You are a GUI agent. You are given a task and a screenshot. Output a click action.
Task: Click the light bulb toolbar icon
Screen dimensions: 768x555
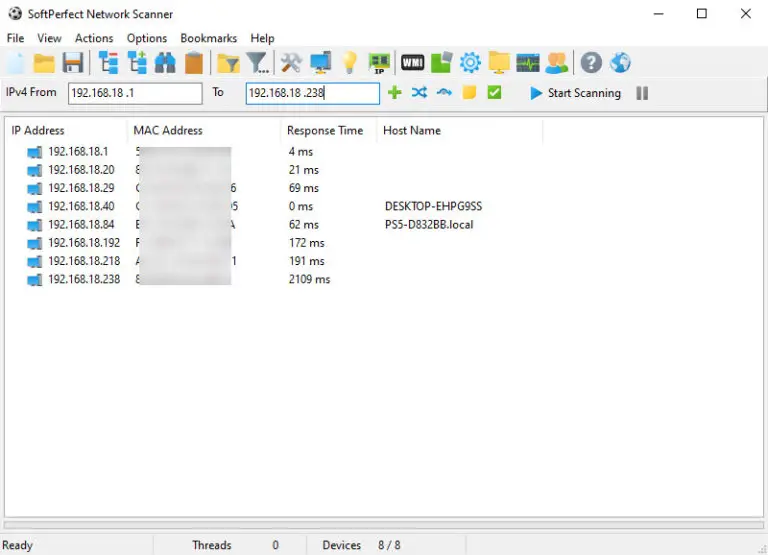(349, 64)
